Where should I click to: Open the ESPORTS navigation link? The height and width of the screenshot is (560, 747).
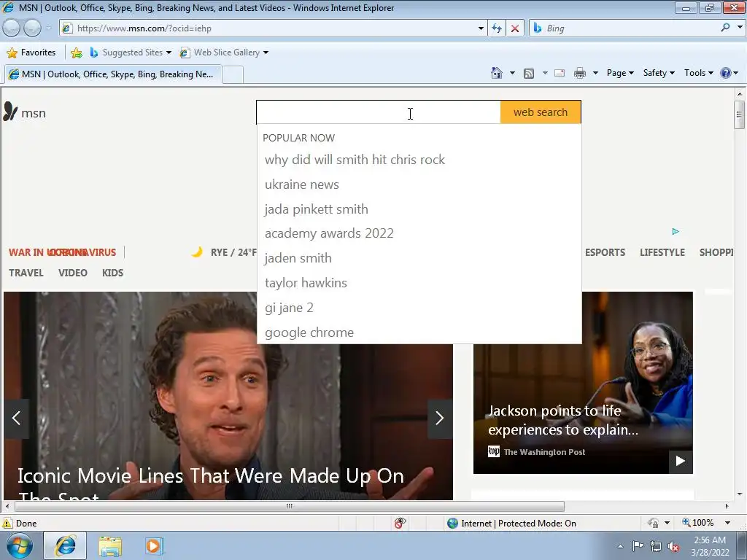pyautogui.click(x=605, y=252)
